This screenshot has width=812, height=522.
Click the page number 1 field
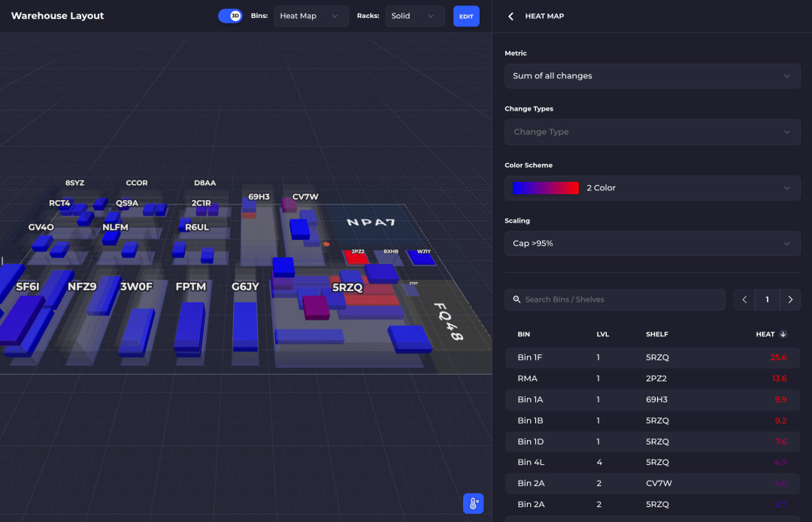(767, 299)
